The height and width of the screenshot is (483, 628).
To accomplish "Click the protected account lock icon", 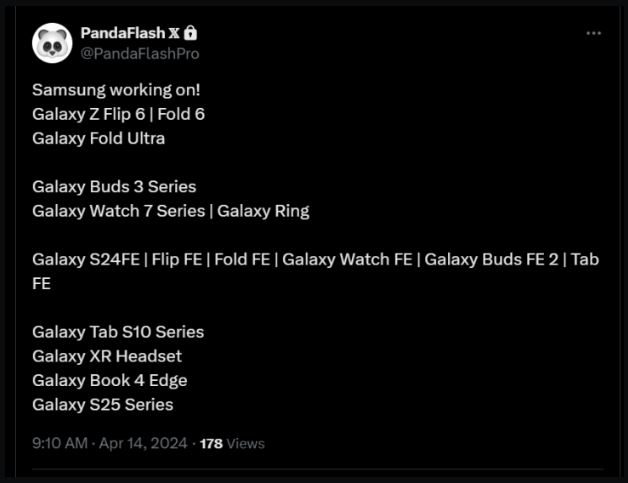I will point(191,33).
